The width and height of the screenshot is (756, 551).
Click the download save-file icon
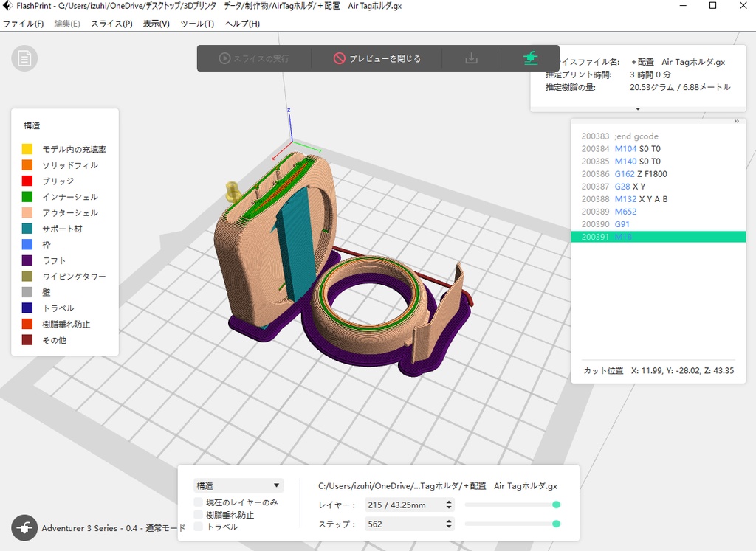point(471,58)
